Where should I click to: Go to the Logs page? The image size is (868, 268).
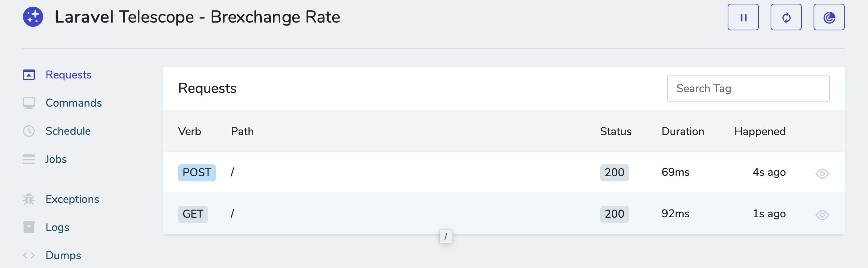click(57, 227)
